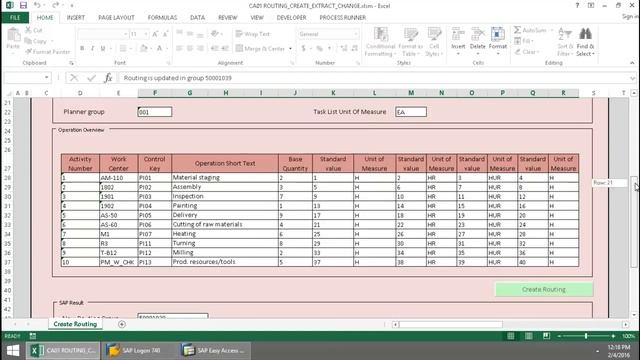Open the font size dropdown

pyautogui.click(x=146, y=34)
